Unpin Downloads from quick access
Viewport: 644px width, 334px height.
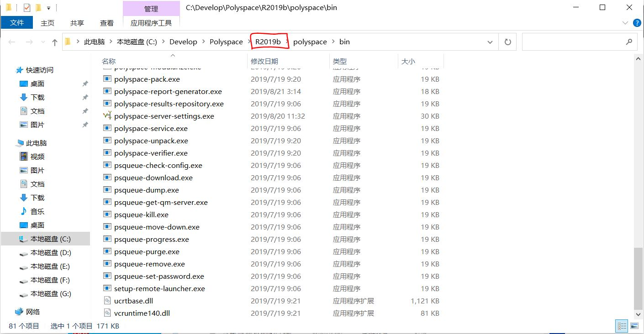[85, 97]
